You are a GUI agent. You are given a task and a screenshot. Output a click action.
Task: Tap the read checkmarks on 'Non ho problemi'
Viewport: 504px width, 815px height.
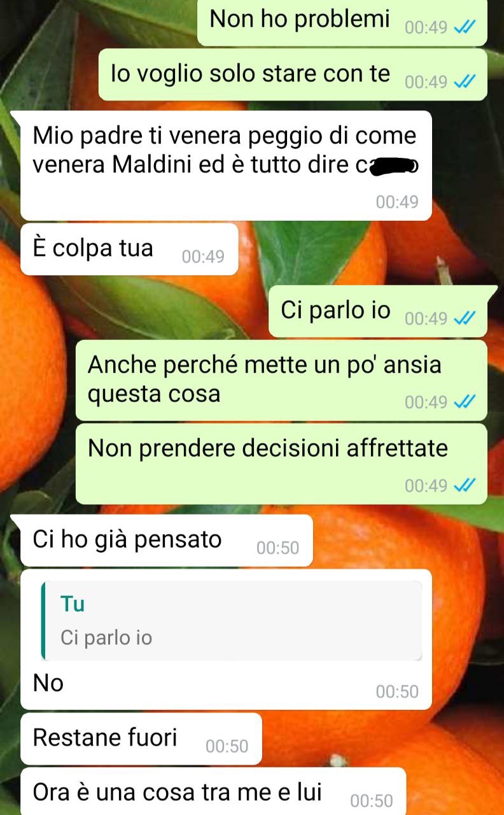click(x=465, y=28)
